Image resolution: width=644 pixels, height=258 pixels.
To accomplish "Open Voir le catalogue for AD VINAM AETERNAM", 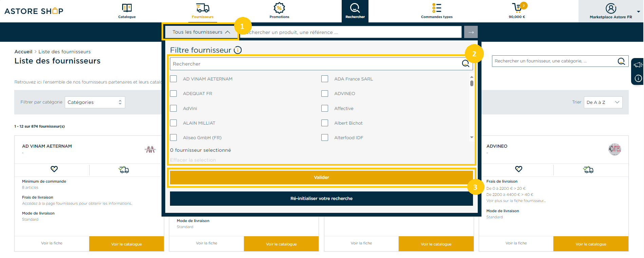I will [x=127, y=244].
